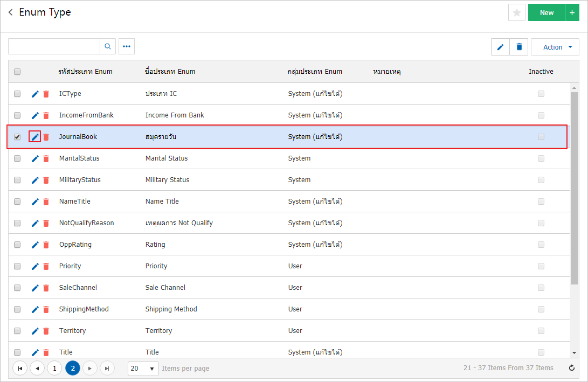Edit the OppRating row
Screen dimensions: 588x382
point(35,245)
